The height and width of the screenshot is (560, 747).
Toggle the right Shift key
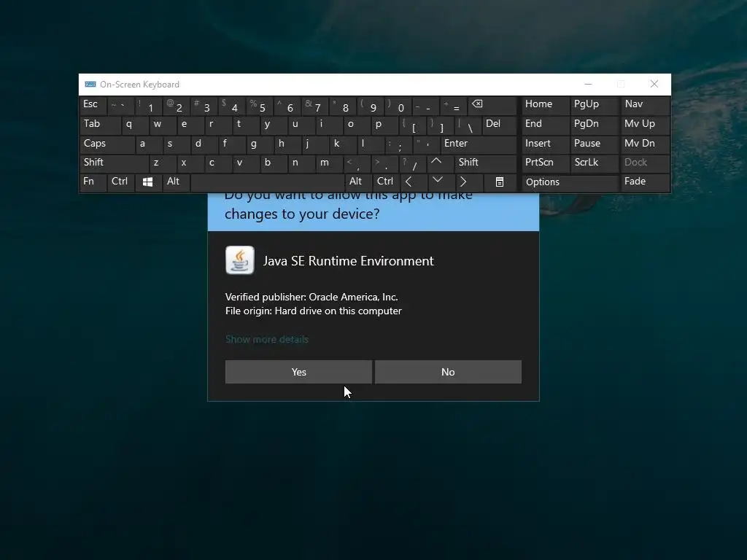click(x=485, y=163)
